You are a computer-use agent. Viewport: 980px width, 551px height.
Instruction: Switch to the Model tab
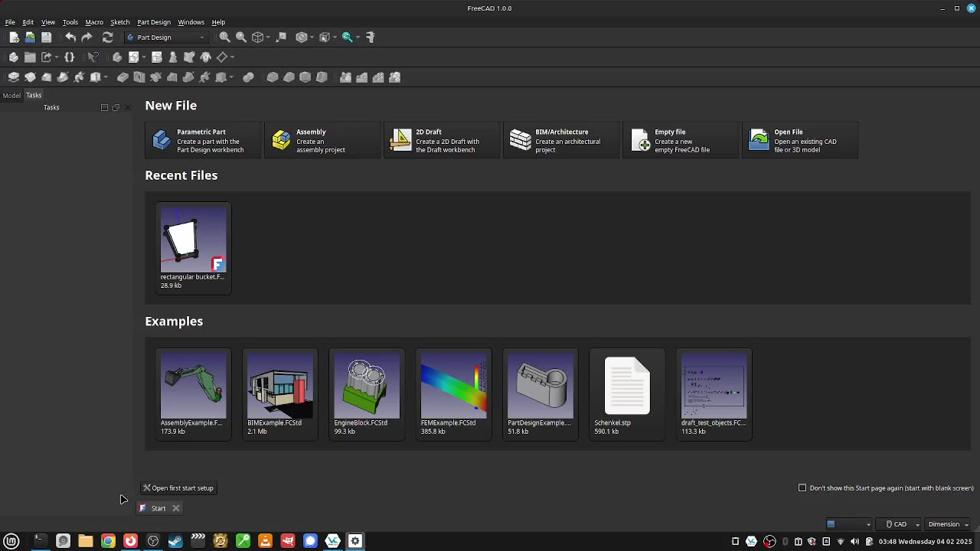click(11, 96)
